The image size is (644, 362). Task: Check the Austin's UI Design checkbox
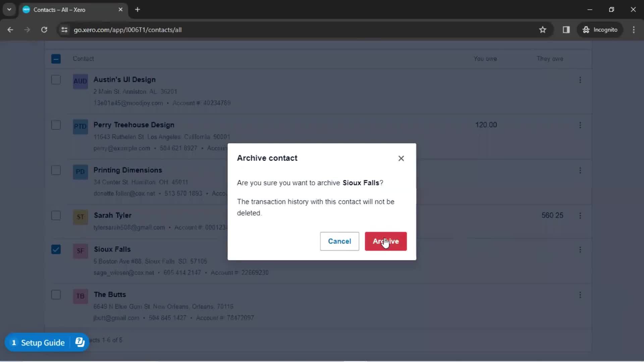click(56, 80)
